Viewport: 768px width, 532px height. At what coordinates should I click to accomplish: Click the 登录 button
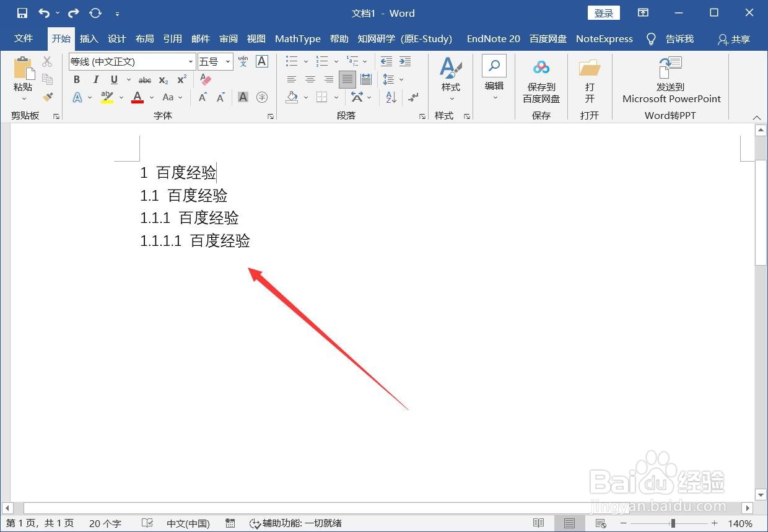pyautogui.click(x=603, y=12)
